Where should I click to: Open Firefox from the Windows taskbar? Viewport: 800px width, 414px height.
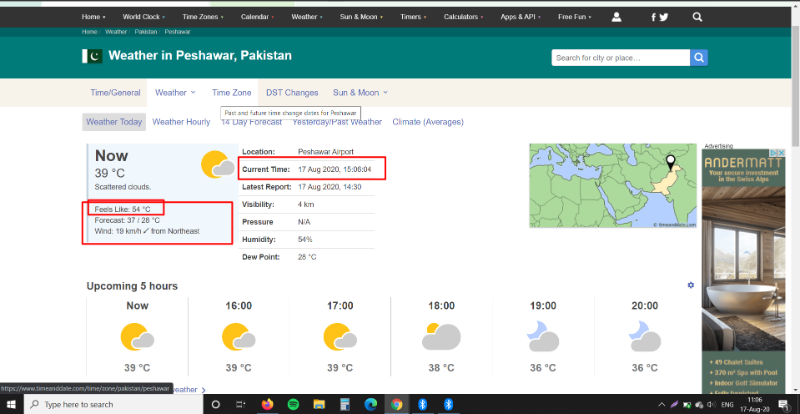[x=267, y=404]
